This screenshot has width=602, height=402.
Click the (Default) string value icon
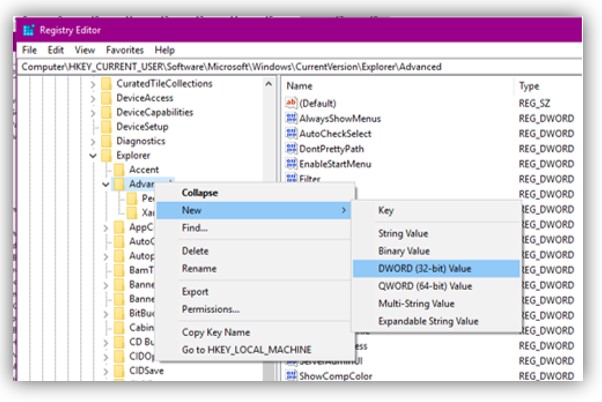[x=291, y=103]
